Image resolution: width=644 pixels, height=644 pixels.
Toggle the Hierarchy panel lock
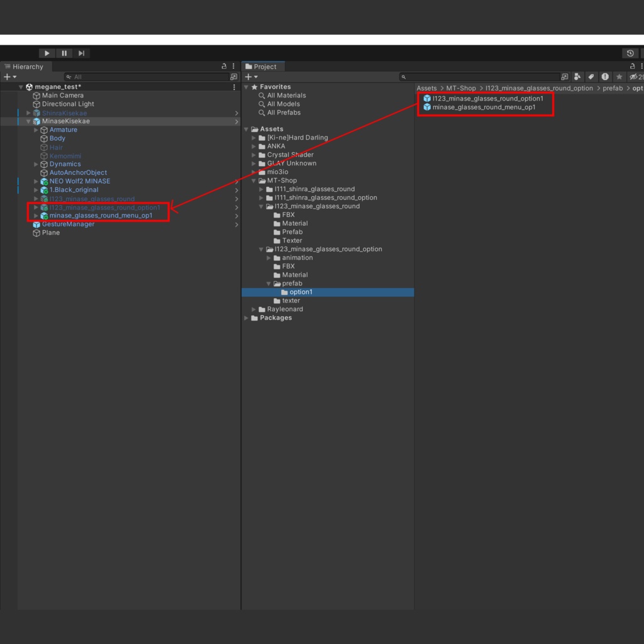coord(225,66)
